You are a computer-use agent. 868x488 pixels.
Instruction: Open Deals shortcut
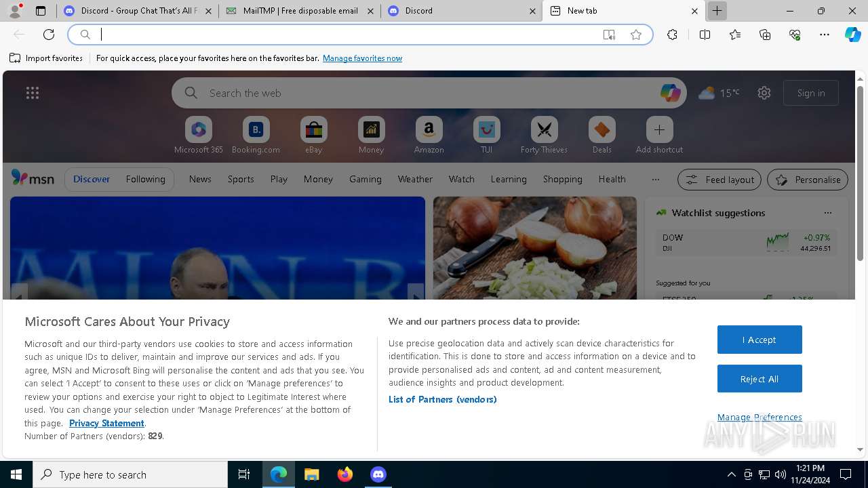pyautogui.click(x=602, y=136)
